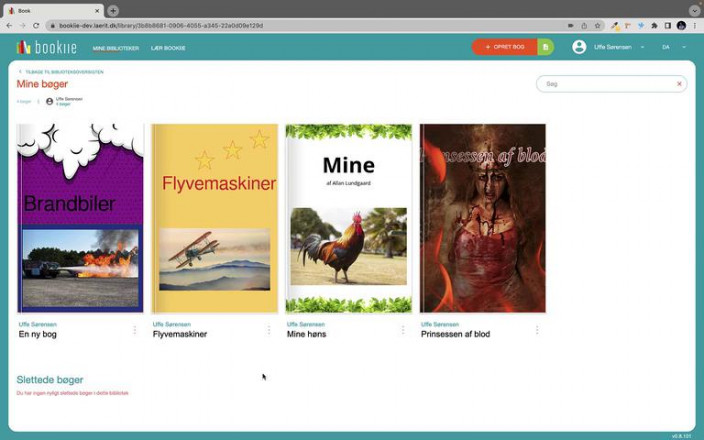704x440 pixels.
Task: Open the Lær Bookiie menu item
Action: tap(168, 48)
